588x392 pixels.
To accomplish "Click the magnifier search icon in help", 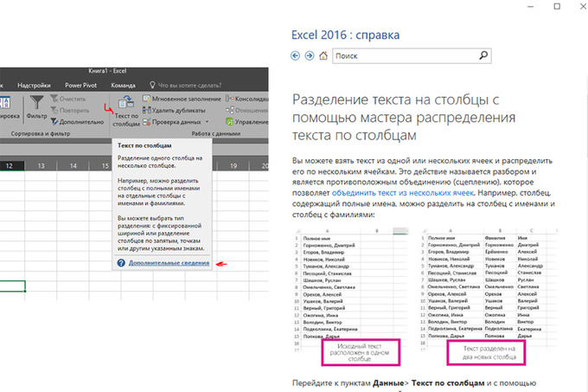I will [483, 55].
